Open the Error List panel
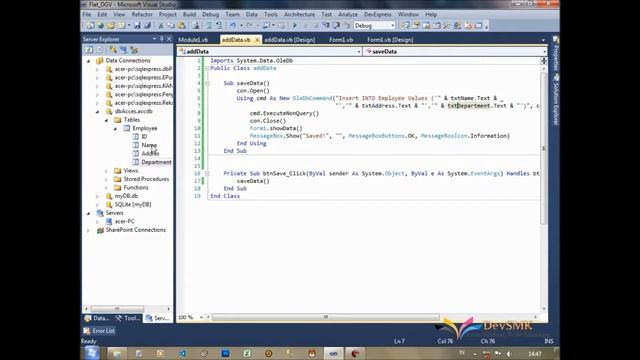The width and height of the screenshot is (640, 360). point(99,331)
